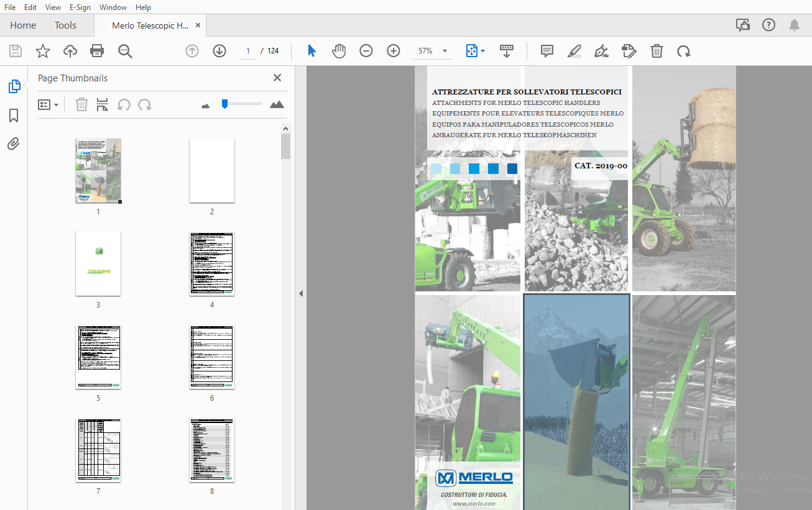
Task: Click the fit page scrolling icon
Action: pos(471,51)
